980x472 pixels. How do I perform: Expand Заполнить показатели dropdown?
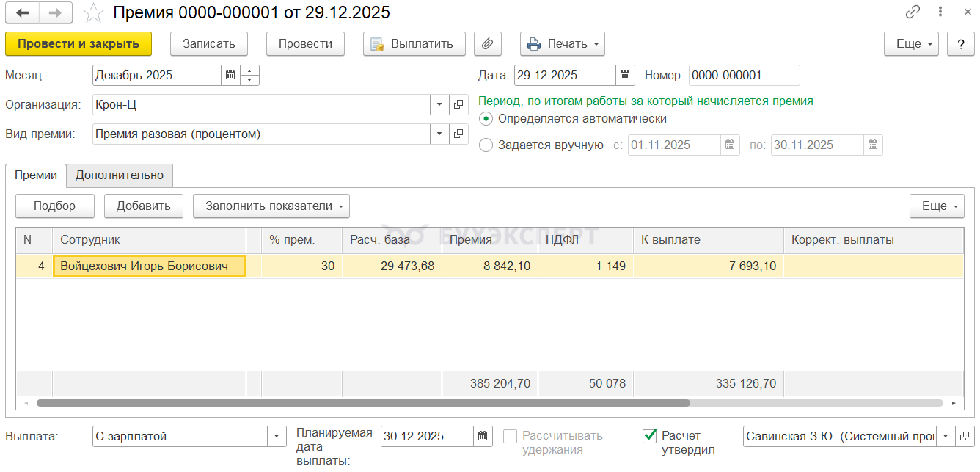point(271,206)
